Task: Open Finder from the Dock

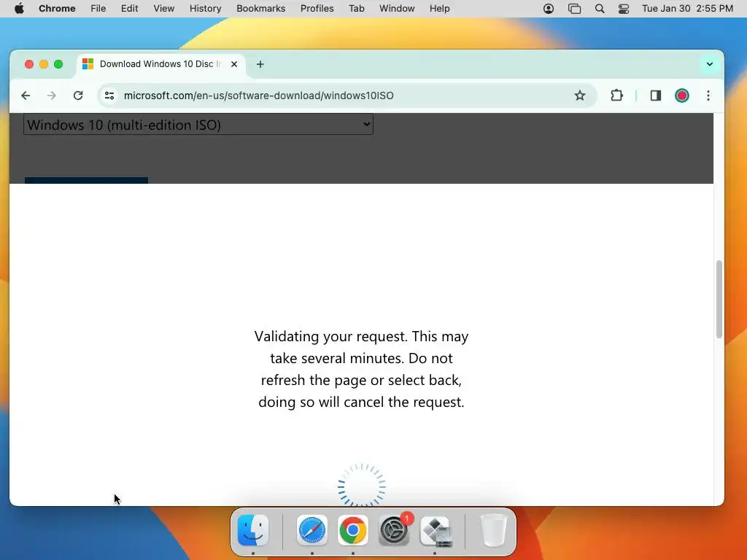Action: 253,530
